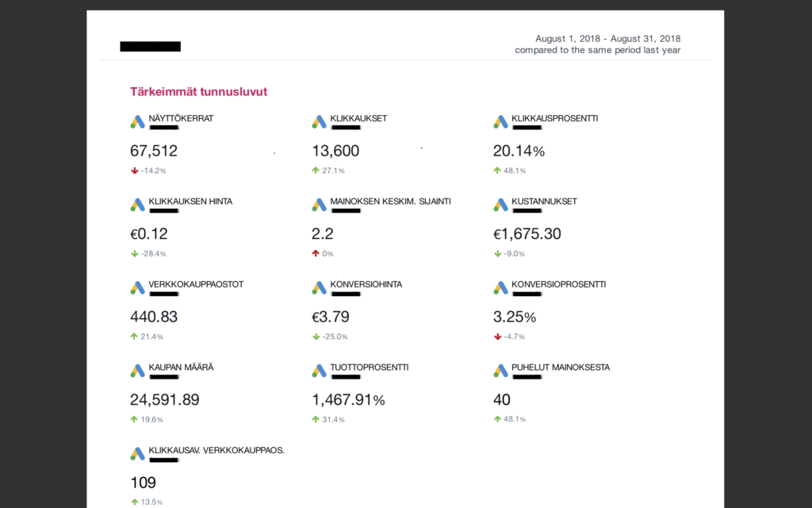Click the date range August 1, 2018 - August 31, 2018

pos(608,39)
